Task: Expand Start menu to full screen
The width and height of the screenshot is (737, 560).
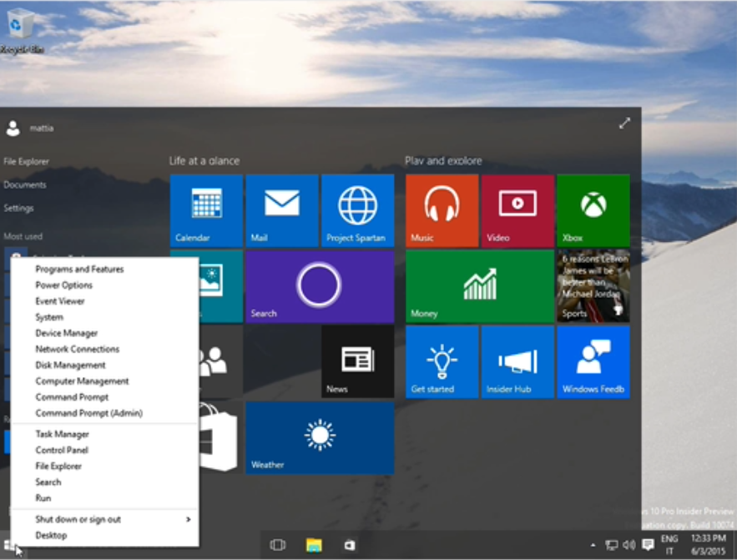Action: point(624,124)
